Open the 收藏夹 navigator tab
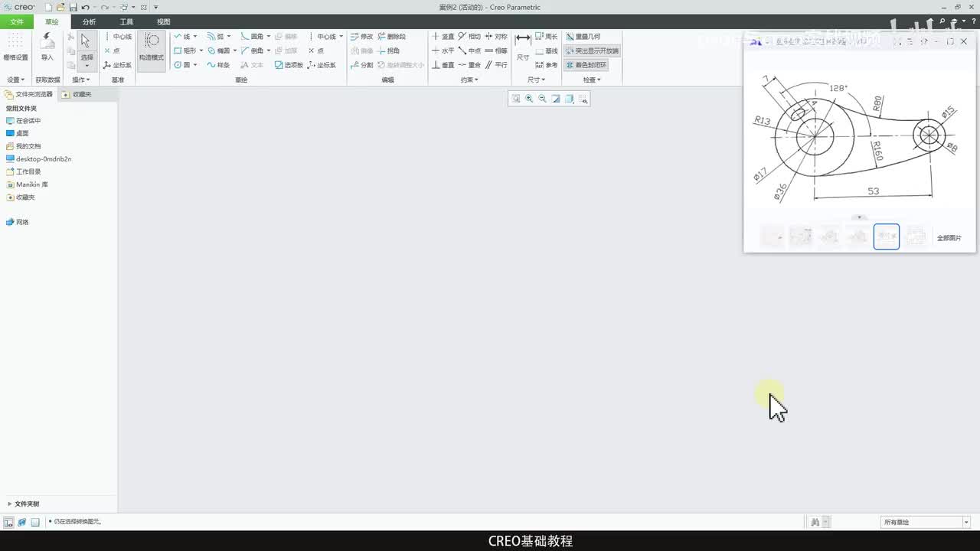The image size is (980, 551). (77, 94)
